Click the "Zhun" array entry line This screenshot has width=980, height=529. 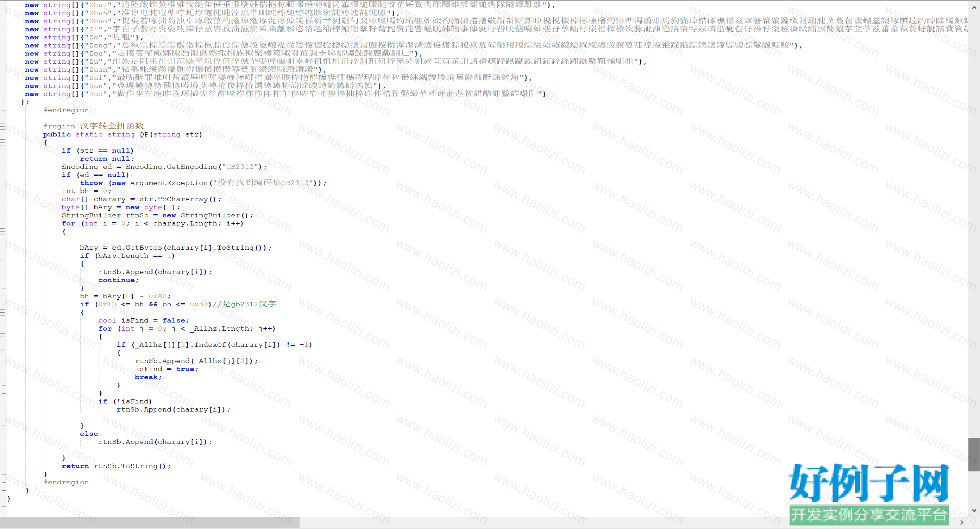click(212, 13)
